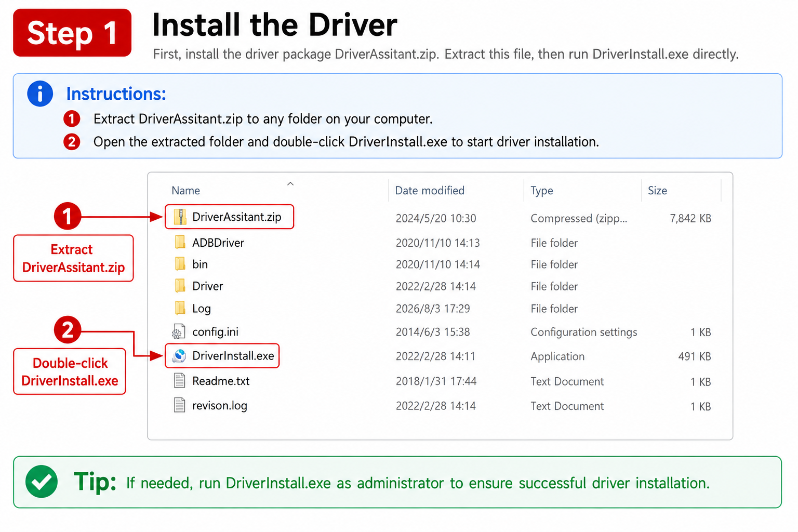Sort files by the Name column header

tap(185, 191)
